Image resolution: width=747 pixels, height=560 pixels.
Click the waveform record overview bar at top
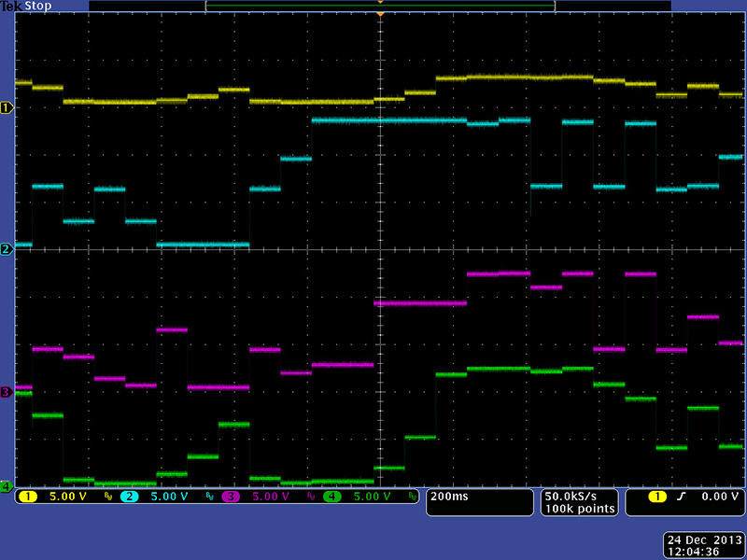(380, 6)
